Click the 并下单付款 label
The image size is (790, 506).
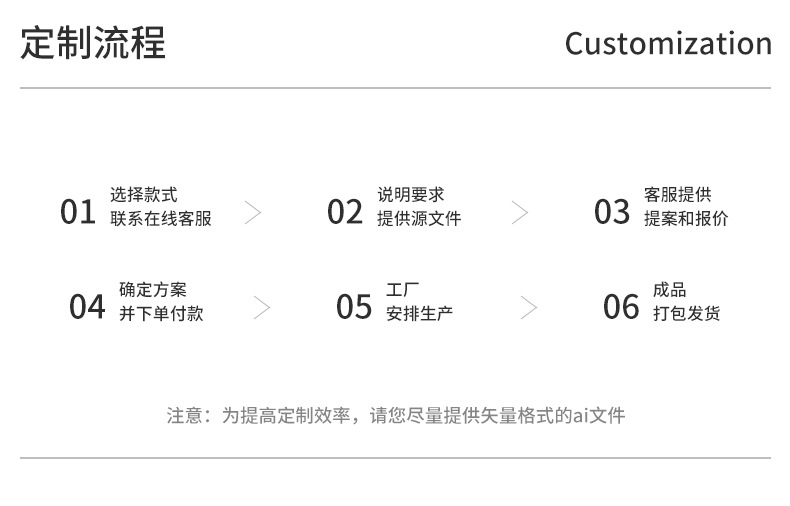click(x=161, y=314)
